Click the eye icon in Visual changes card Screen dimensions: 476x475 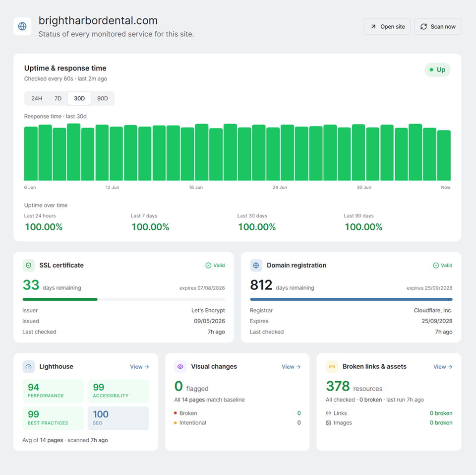tap(180, 366)
